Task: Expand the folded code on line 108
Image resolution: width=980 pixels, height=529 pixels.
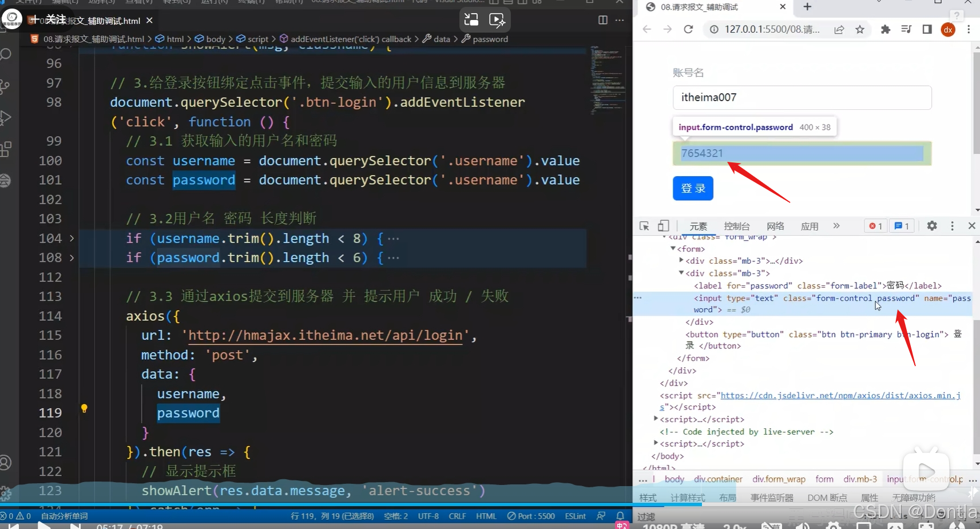Action: coord(72,257)
